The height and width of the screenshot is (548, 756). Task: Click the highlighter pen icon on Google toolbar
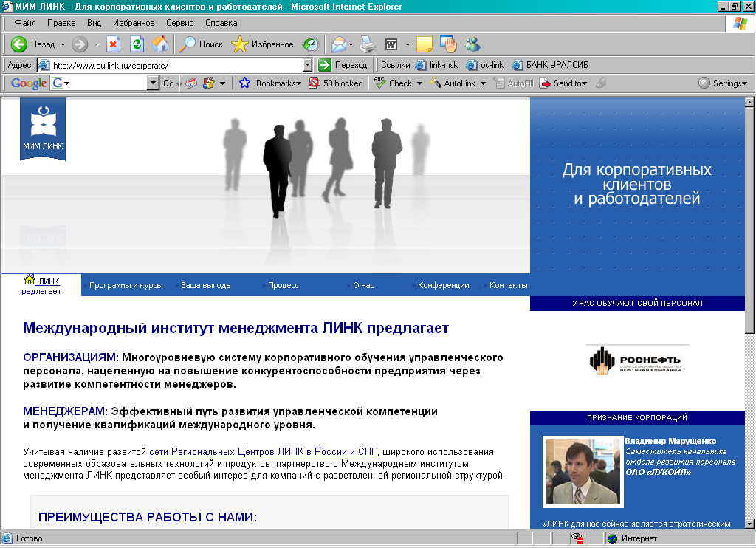(601, 83)
